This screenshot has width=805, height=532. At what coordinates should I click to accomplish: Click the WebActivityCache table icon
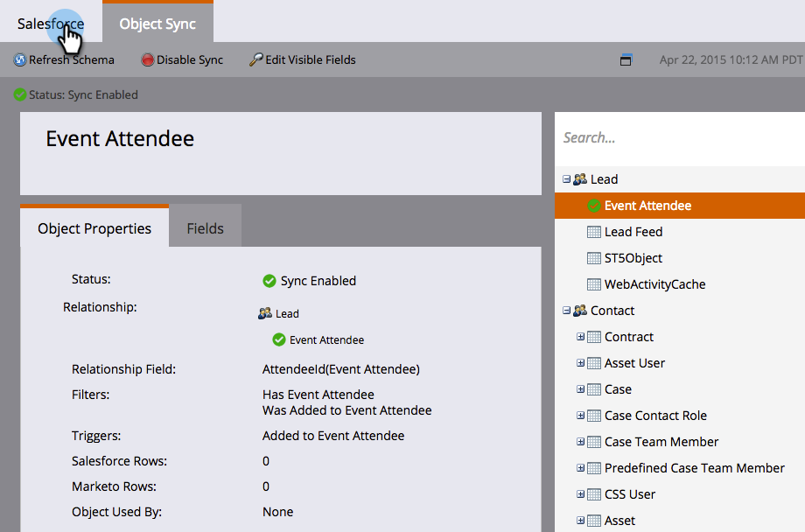coord(593,284)
